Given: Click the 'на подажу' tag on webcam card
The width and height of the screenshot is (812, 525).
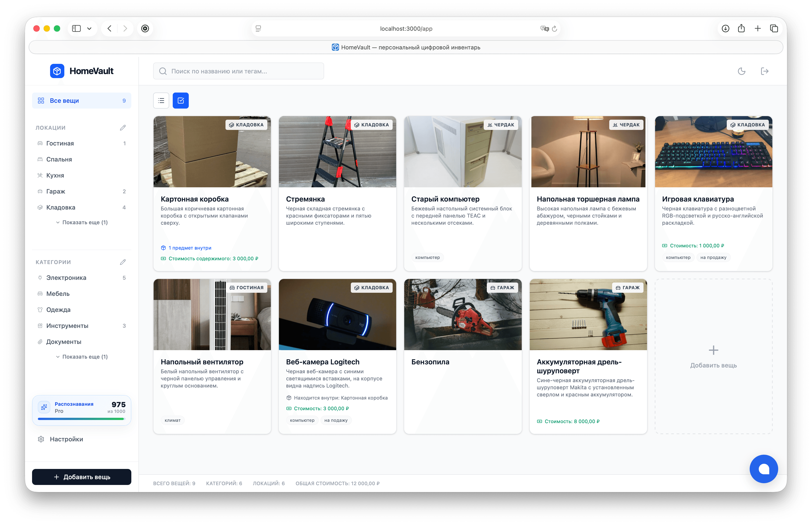Looking at the screenshot, I should pos(336,420).
